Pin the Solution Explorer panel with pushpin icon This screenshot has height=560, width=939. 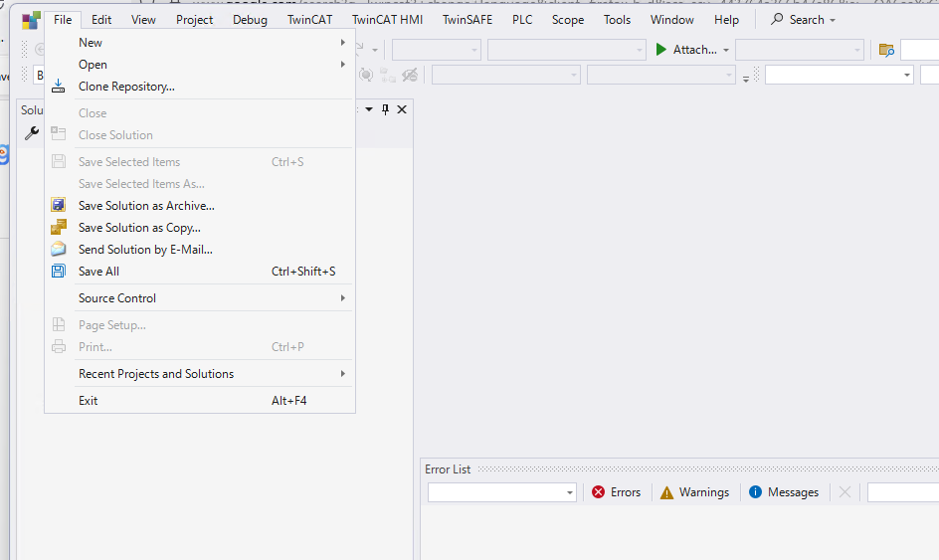coord(386,109)
